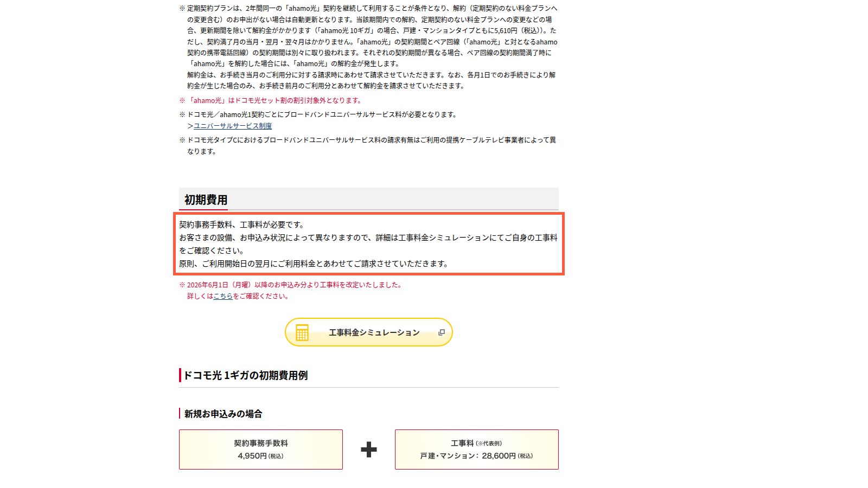
Task: Open the ユニバーサルサービス制度 link
Action: [233, 126]
